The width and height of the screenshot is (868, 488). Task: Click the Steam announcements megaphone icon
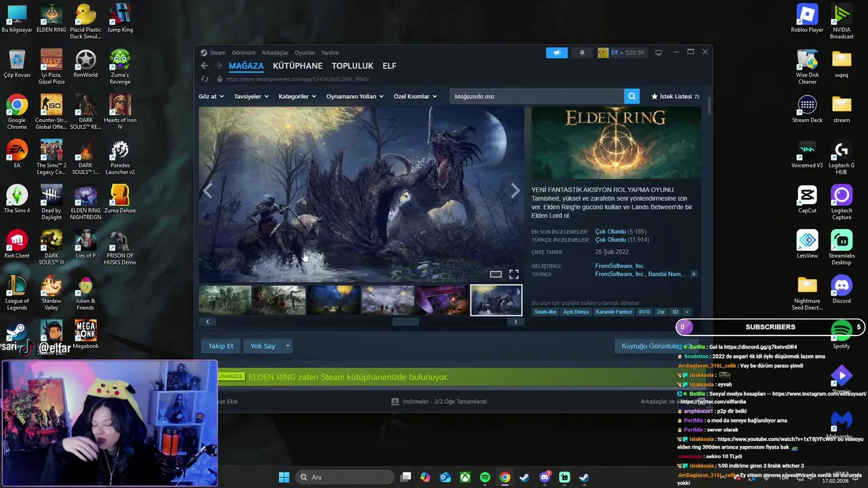point(557,53)
